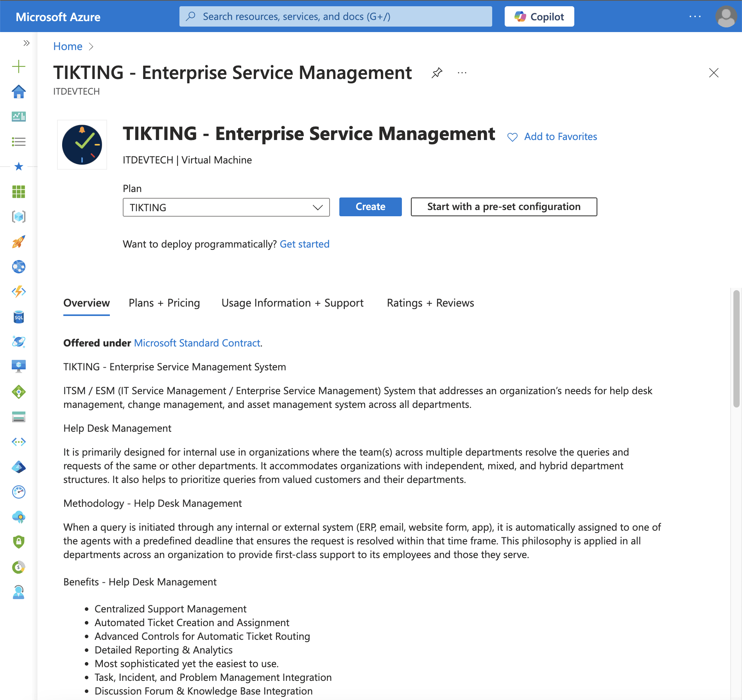This screenshot has width=742, height=700.
Task: Open the Microsoft Standard Contract link
Action: click(197, 343)
